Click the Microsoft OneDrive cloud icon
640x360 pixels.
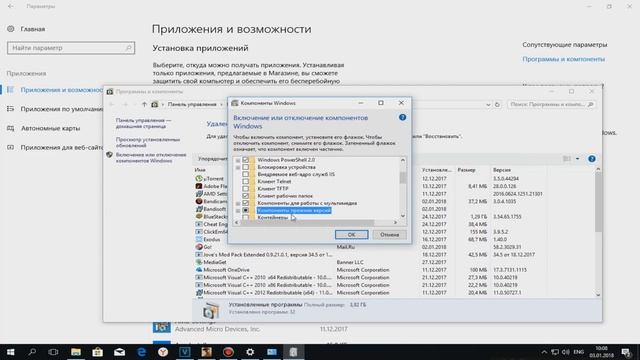tap(199, 270)
